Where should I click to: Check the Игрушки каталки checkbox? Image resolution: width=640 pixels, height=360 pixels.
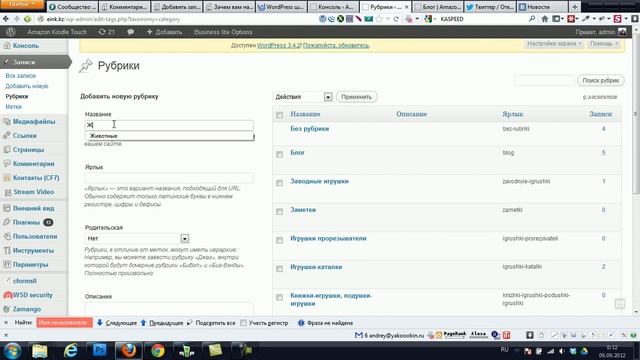coord(280,269)
